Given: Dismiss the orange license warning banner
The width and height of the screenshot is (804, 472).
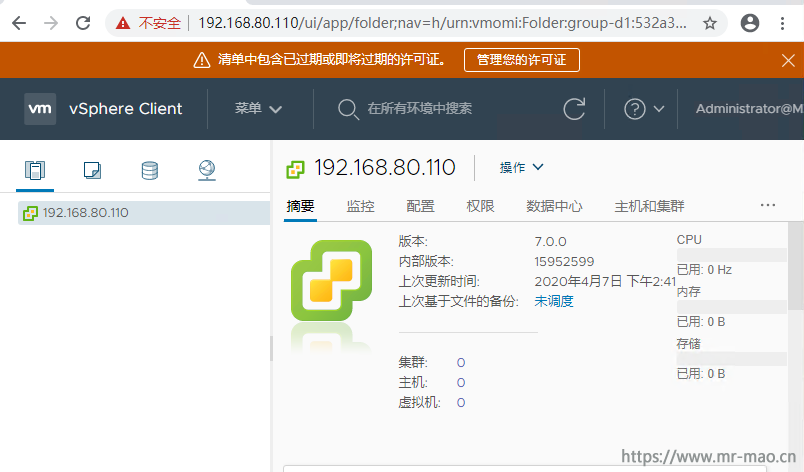Looking at the screenshot, I should 788,60.
